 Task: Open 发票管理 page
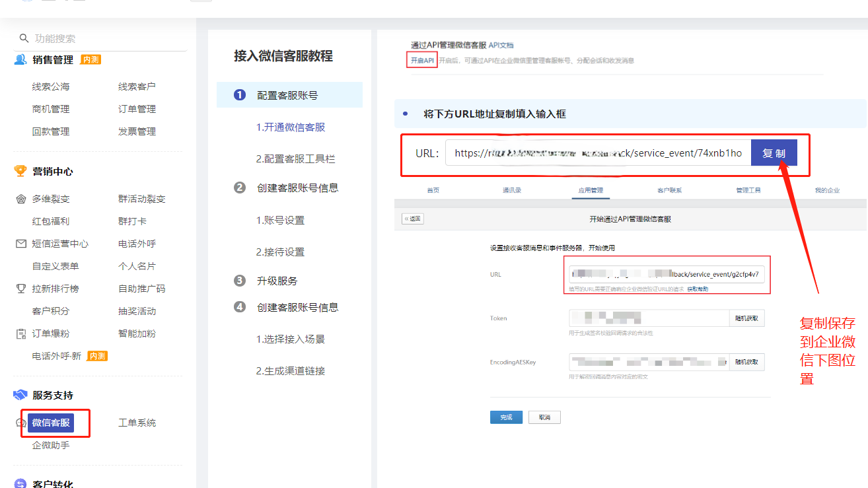click(137, 131)
